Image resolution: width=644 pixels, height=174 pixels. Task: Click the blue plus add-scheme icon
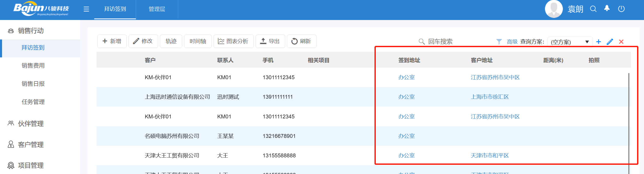click(x=599, y=42)
